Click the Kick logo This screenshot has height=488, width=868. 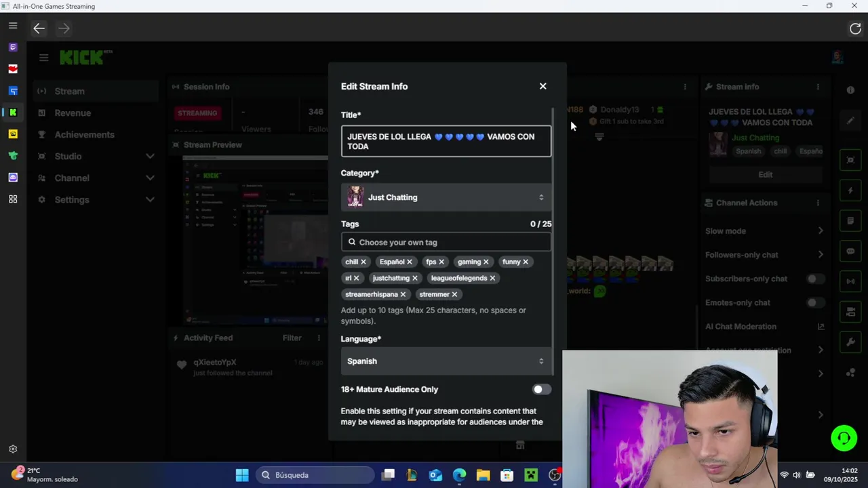pyautogui.click(x=85, y=57)
